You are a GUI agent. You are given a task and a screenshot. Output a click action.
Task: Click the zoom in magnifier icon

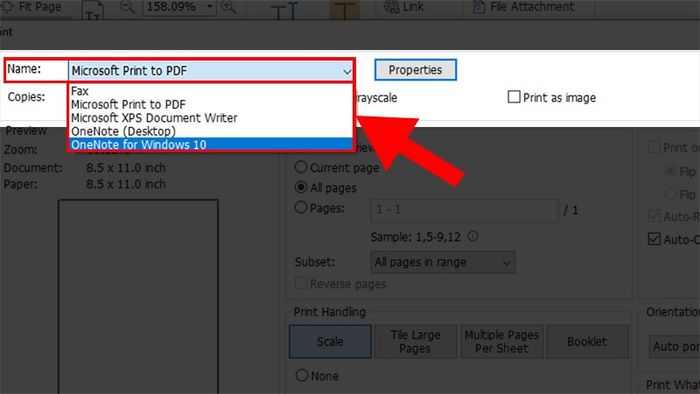pyautogui.click(x=228, y=6)
